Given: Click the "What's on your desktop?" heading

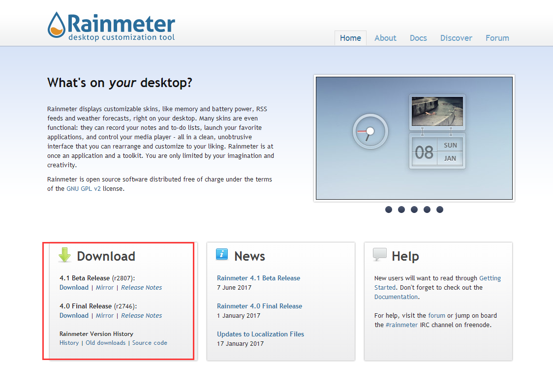Looking at the screenshot, I should [120, 83].
